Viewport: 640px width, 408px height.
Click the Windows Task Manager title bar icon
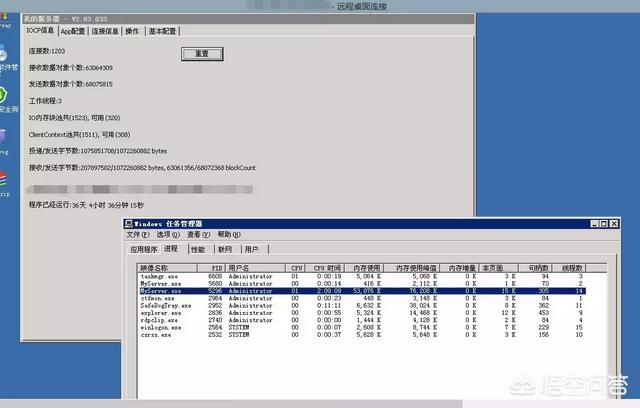[130, 223]
